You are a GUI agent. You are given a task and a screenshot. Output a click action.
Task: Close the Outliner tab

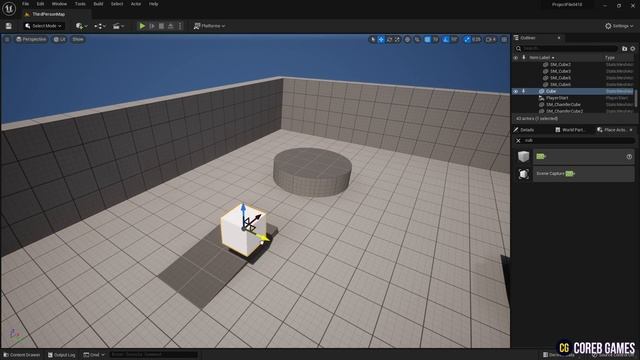click(559, 38)
